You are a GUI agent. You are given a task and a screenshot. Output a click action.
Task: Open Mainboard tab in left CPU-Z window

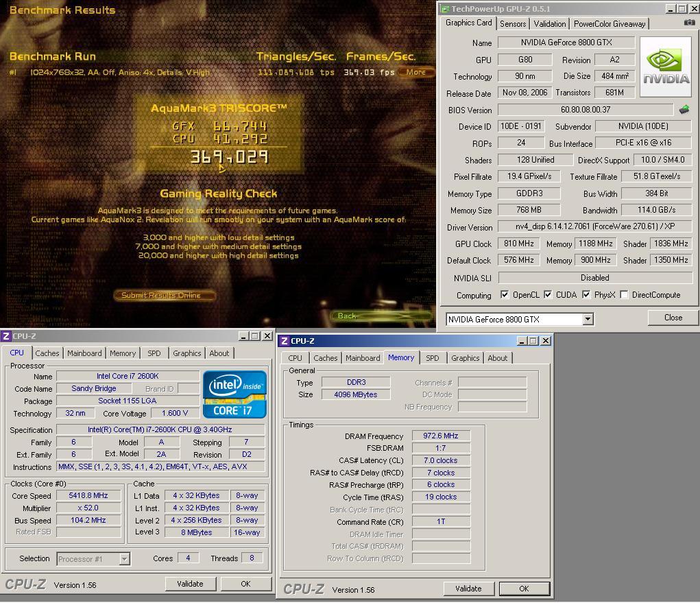[84, 353]
